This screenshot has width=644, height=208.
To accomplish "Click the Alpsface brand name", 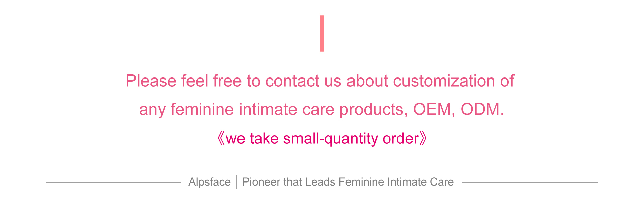I will point(209,182).
